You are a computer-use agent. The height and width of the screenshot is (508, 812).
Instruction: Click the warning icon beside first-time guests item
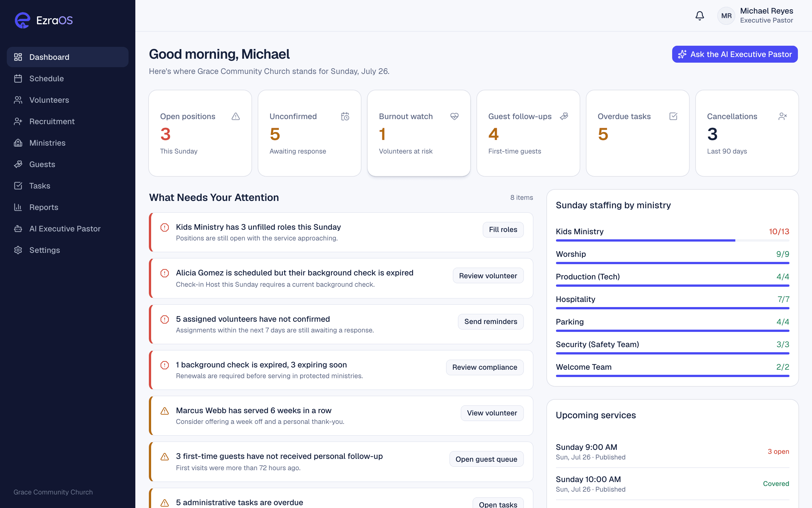coord(164,457)
